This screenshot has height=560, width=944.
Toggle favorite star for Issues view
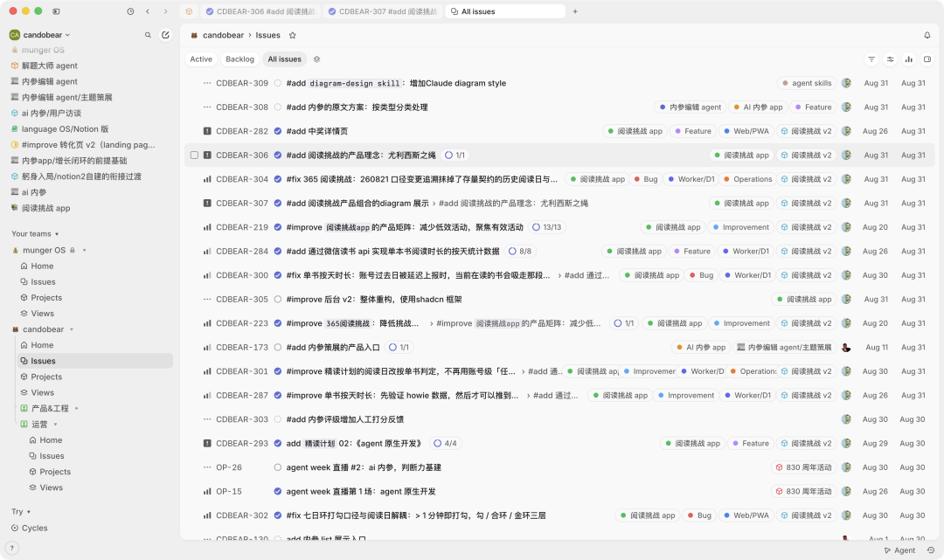tap(293, 36)
